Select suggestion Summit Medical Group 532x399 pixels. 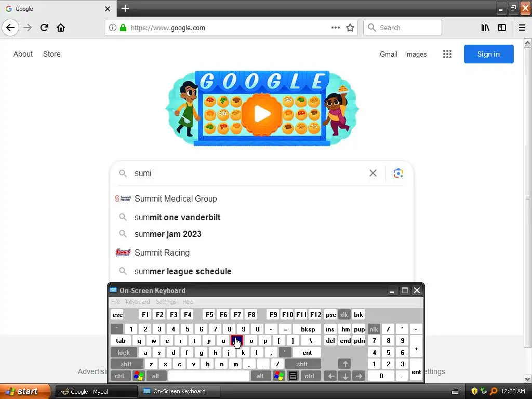262,198
